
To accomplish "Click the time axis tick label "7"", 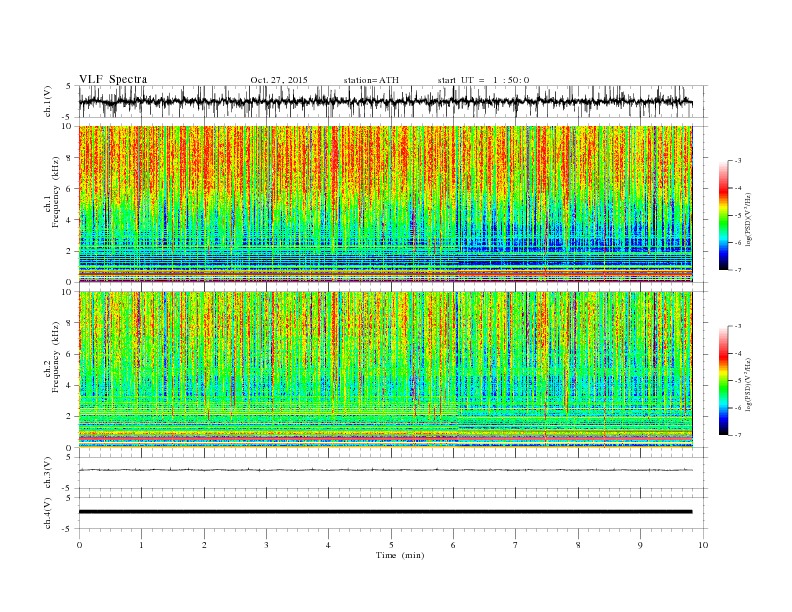I will (x=516, y=545).
